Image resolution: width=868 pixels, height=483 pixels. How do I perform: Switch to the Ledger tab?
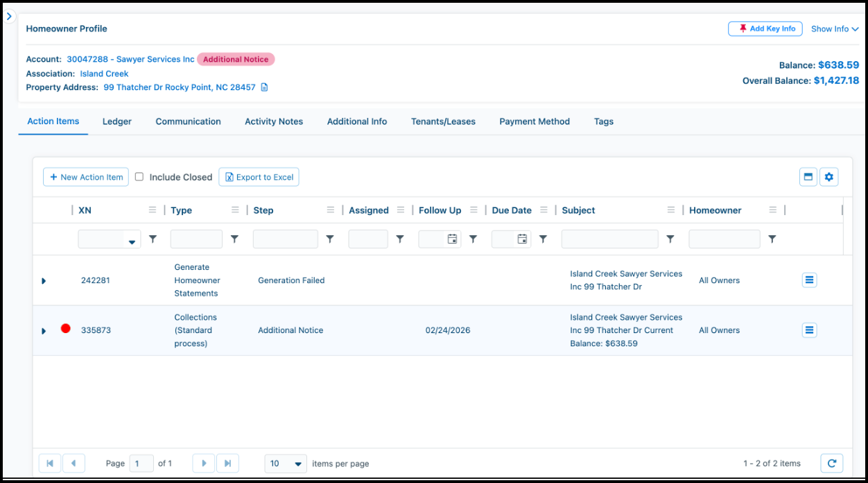(x=117, y=121)
